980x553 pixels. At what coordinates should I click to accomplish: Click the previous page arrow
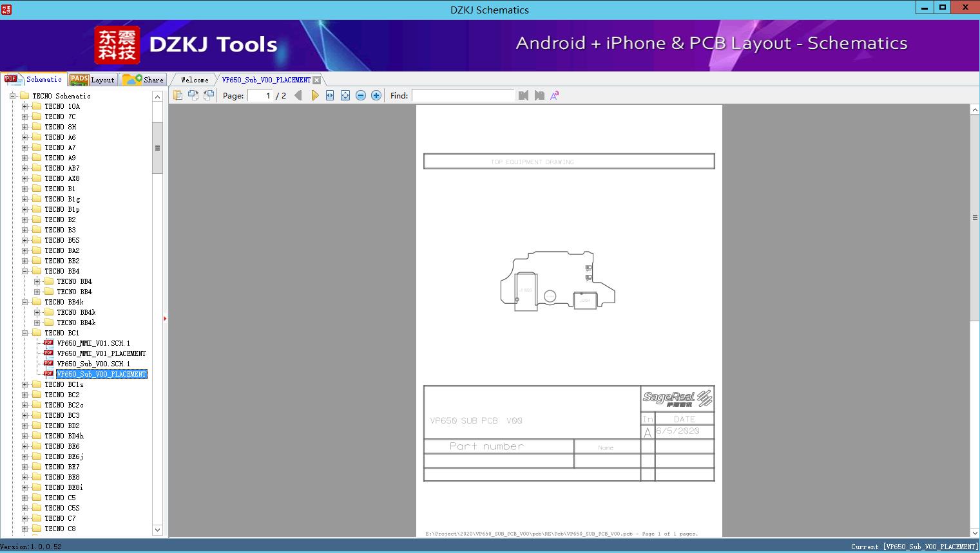[x=298, y=95]
